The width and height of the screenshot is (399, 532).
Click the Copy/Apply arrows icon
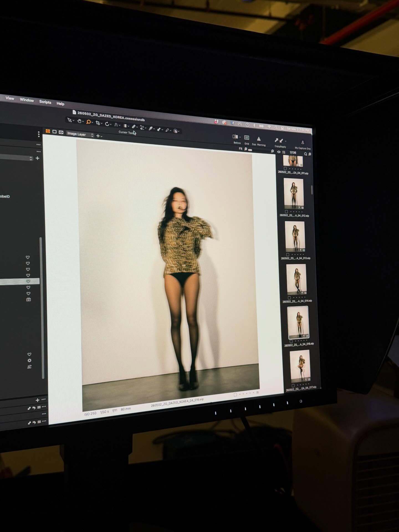[279, 140]
